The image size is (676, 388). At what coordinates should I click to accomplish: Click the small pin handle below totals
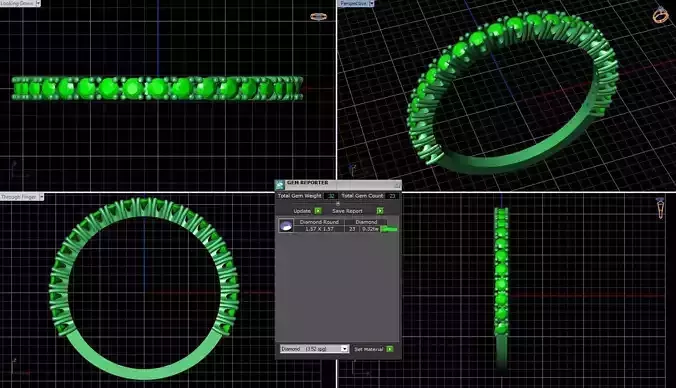click(338, 203)
